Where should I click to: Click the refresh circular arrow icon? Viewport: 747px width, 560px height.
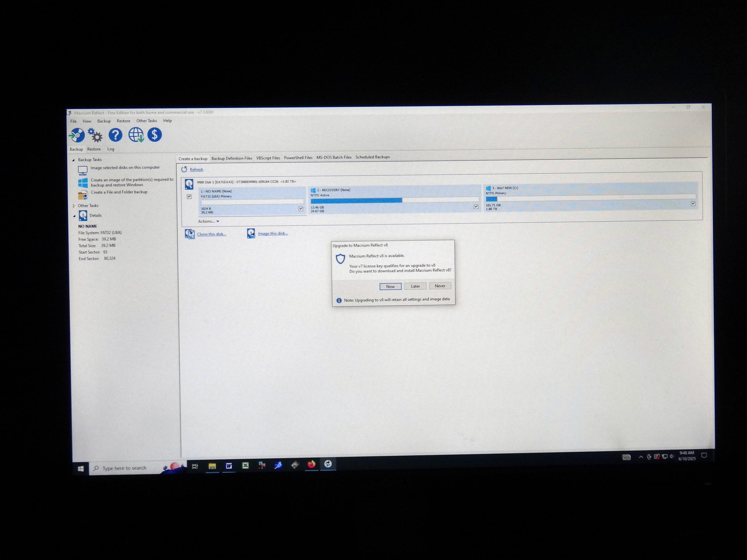184,169
